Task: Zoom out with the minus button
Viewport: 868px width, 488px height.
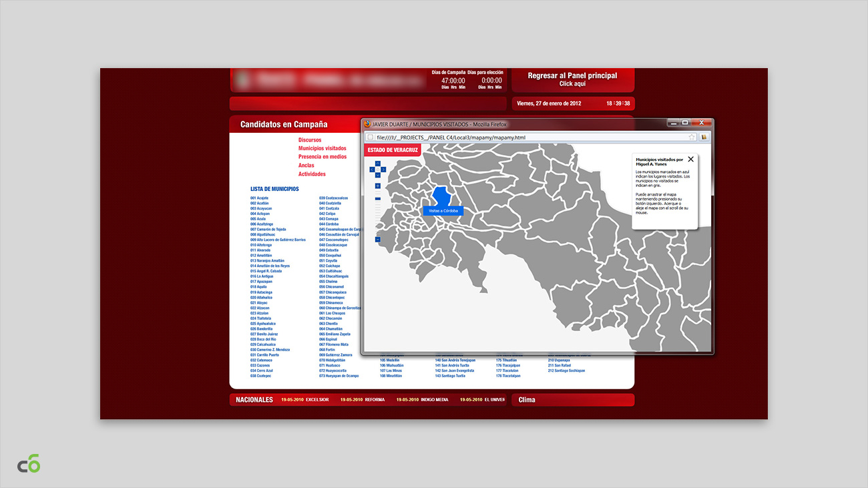Action: 378,239
